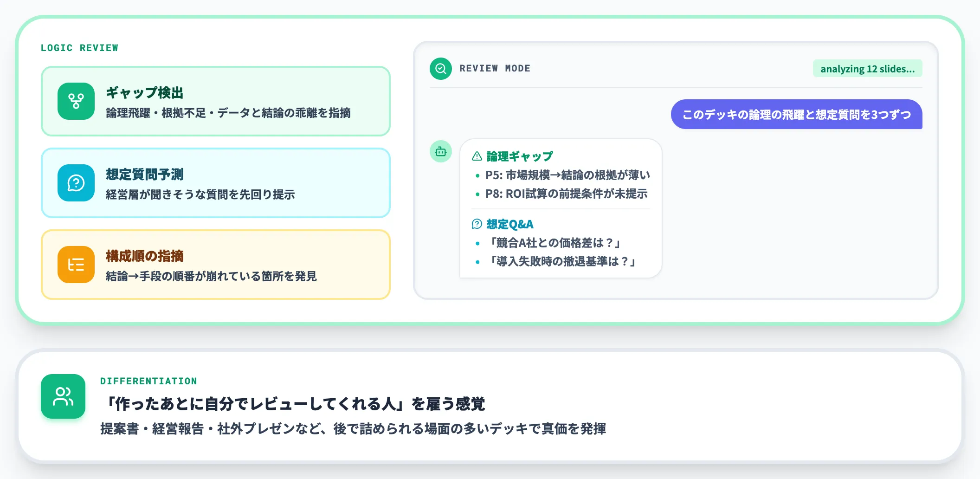The image size is (980, 479).
Task: Select the 想定質問予測 feature card
Action: tap(216, 183)
